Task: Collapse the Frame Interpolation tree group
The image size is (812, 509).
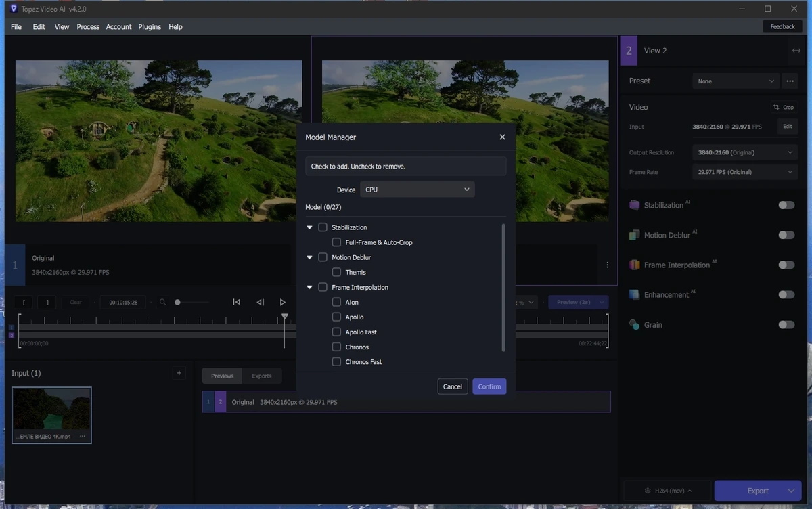Action: coord(309,287)
